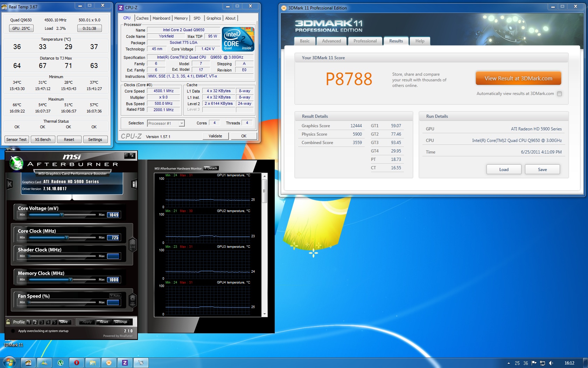The height and width of the screenshot is (368, 588).
Task: Open the Memory tab in CPU-Z
Action: point(181,18)
